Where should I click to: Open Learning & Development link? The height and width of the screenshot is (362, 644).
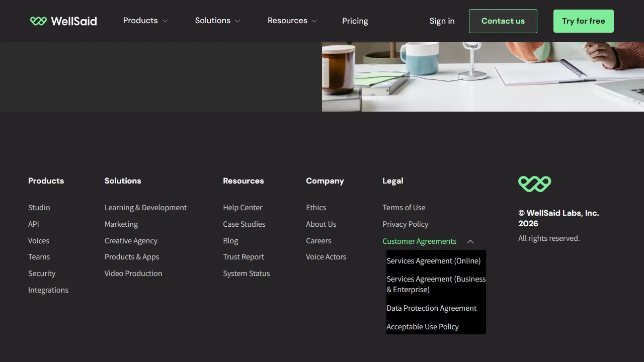click(x=145, y=208)
